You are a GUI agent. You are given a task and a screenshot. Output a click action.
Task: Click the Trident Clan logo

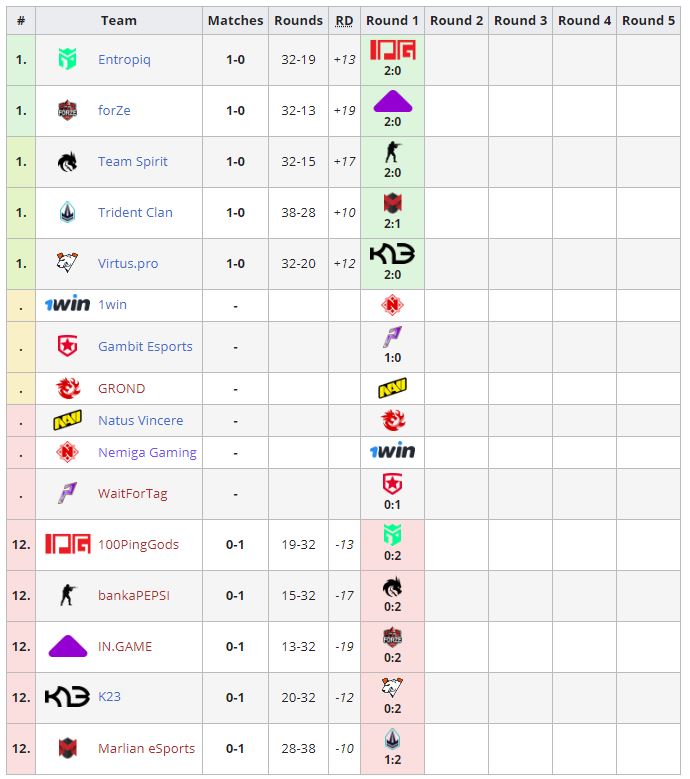[x=67, y=213]
